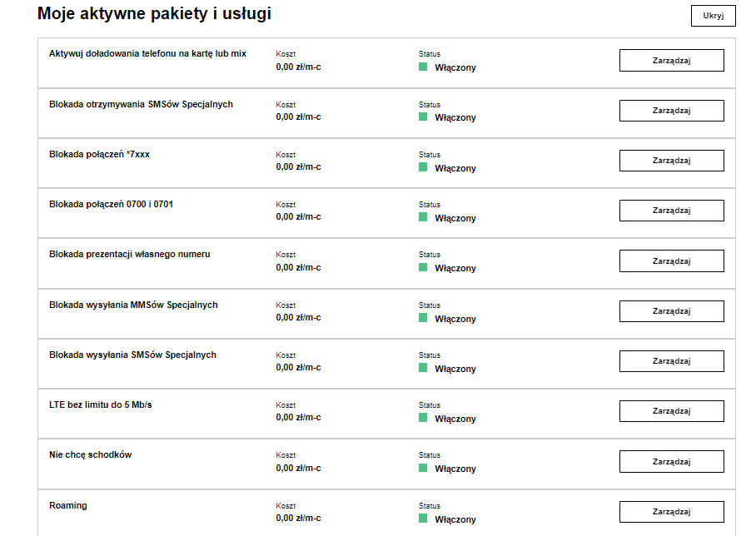Click the Ukryj button to hide packages
This screenshot has width=756, height=536.
click(714, 16)
